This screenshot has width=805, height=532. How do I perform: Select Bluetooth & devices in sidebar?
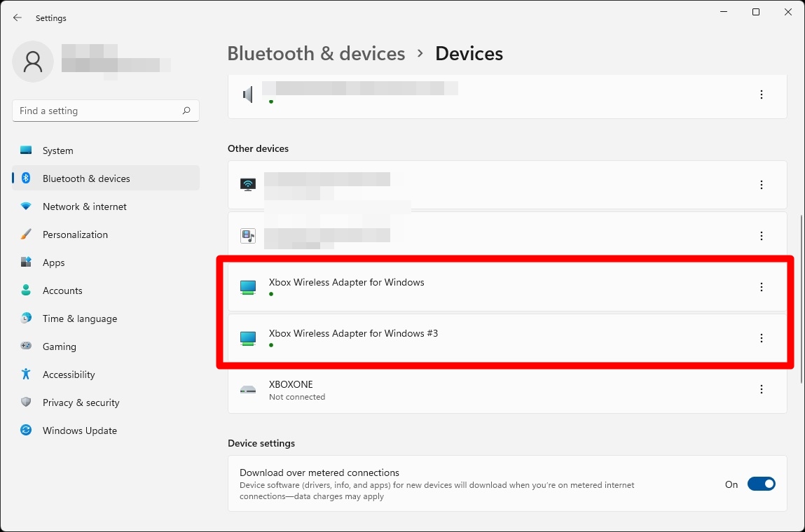coord(105,178)
